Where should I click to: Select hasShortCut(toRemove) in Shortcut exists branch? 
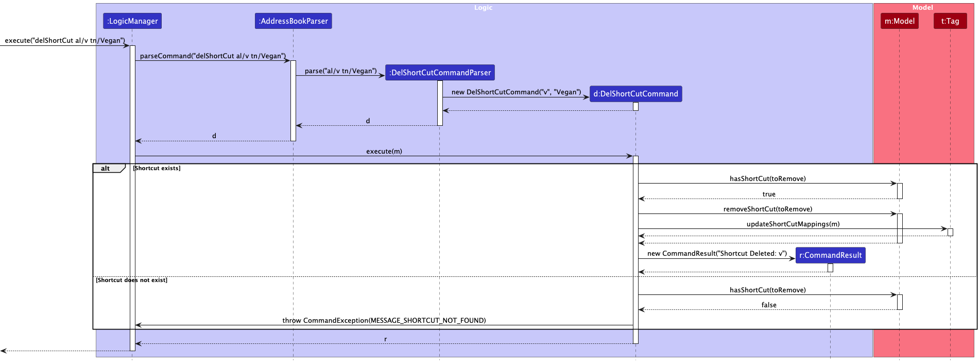(x=768, y=179)
